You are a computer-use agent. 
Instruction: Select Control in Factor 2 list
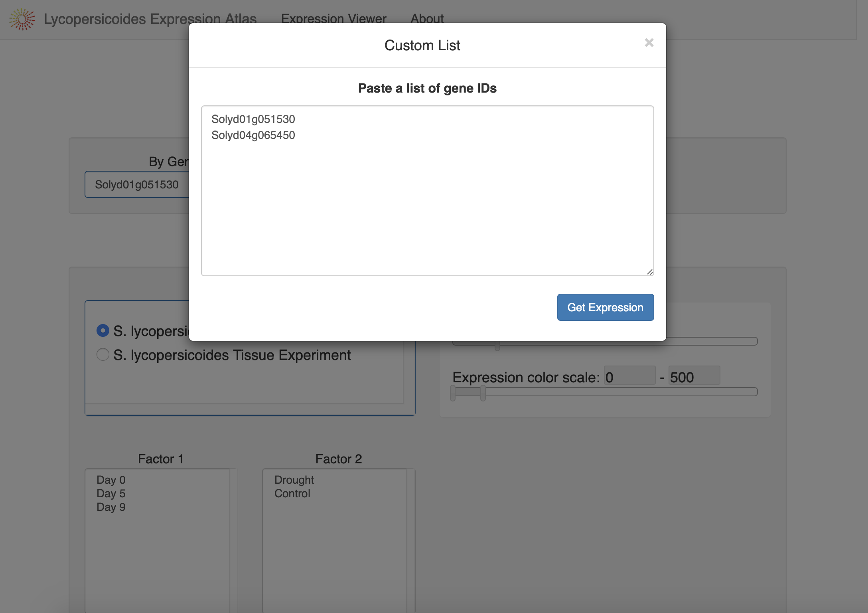point(292,493)
